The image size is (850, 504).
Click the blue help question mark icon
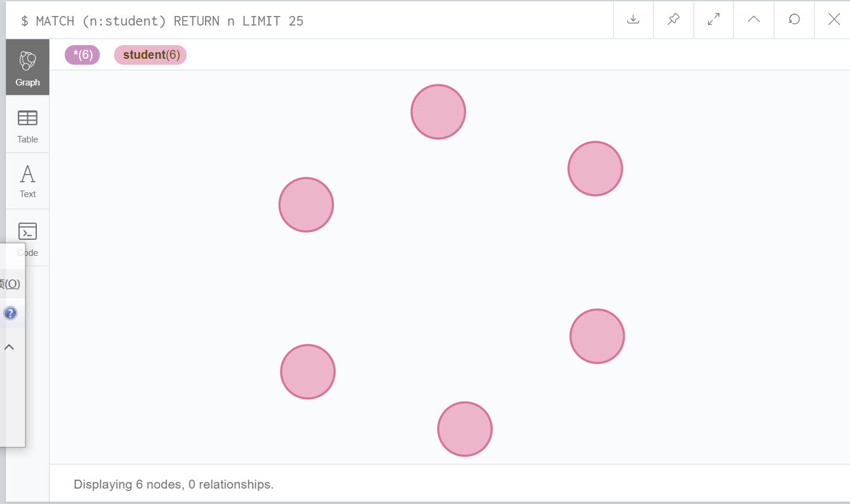point(10,313)
